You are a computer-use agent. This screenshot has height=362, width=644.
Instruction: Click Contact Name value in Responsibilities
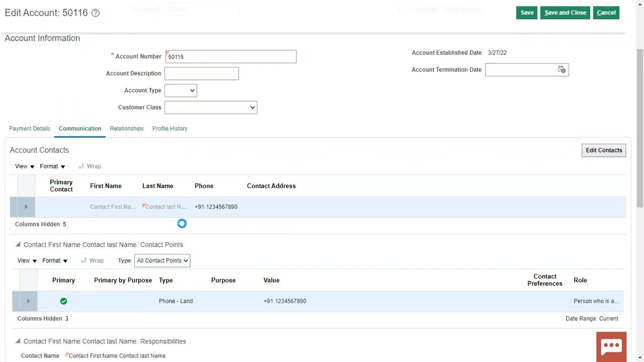[x=117, y=356]
